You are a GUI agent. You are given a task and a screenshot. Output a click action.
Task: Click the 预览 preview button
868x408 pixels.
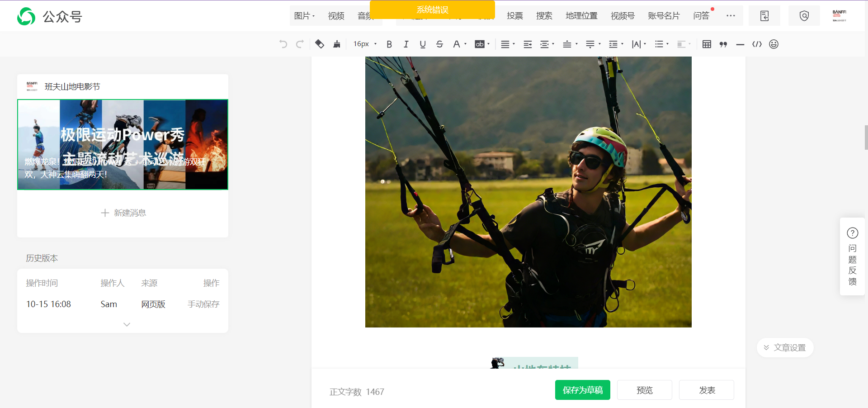(644, 390)
